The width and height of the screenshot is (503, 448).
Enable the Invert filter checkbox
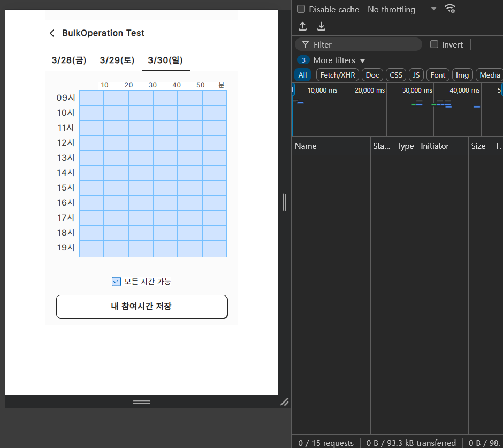[x=434, y=44]
